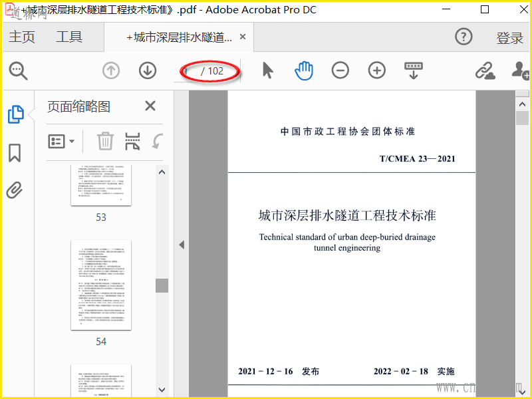Open the Help question mark menu

464,37
